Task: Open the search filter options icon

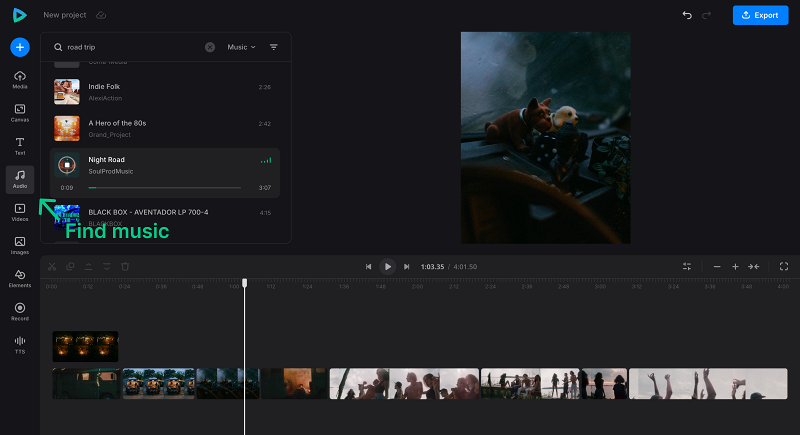Action: click(x=274, y=47)
